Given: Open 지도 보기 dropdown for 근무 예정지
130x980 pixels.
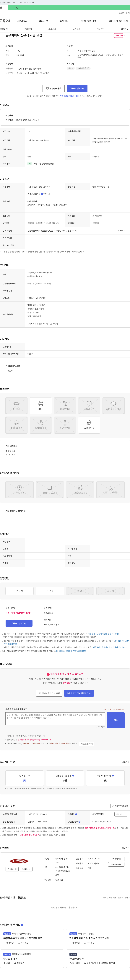Looking at the screenshot, I should coord(121,230).
